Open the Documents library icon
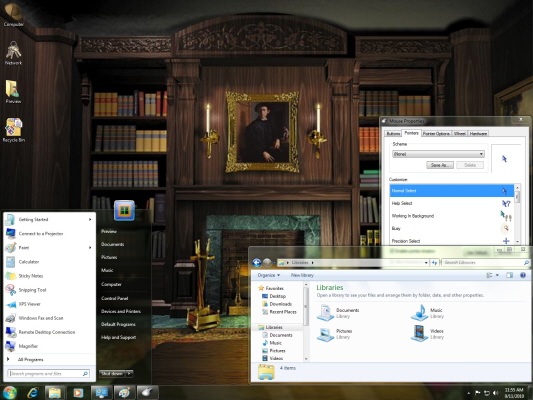The height and width of the screenshot is (400, 533). 325,313
